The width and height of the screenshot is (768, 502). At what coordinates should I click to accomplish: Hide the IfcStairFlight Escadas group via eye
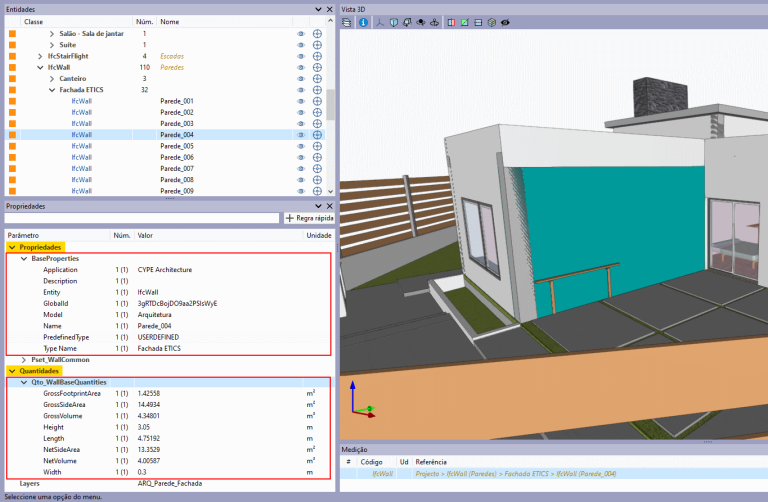click(301, 56)
